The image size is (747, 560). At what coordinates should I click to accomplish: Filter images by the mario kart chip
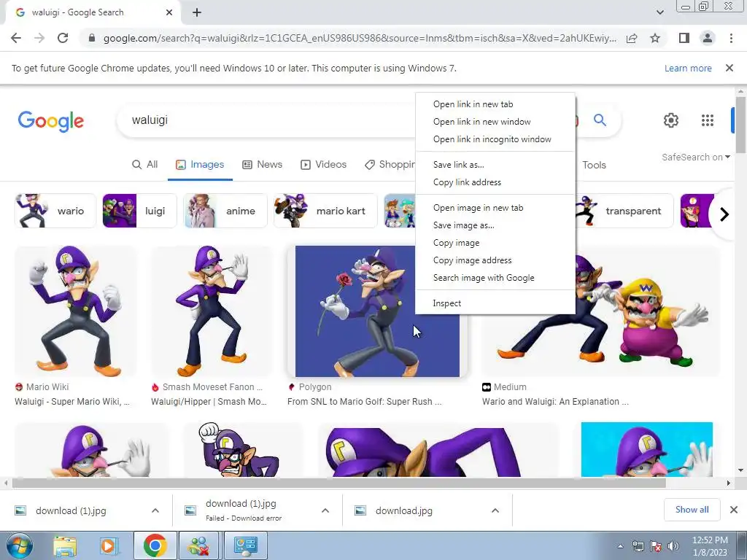[x=326, y=211]
